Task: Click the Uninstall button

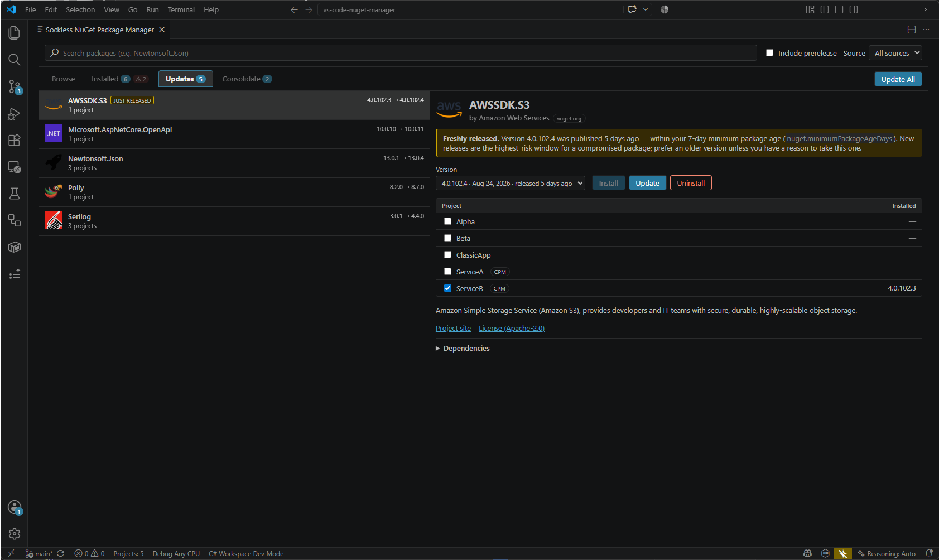Action: 691,183
